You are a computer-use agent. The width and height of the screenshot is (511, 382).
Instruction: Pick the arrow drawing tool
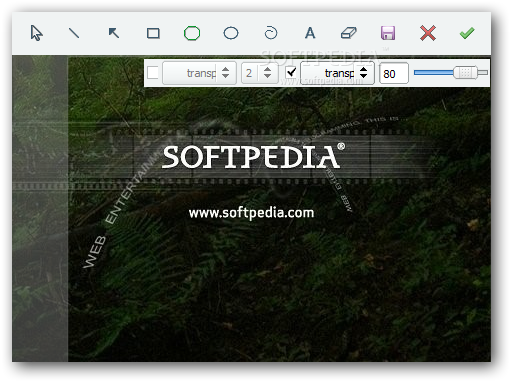coord(114,33)
